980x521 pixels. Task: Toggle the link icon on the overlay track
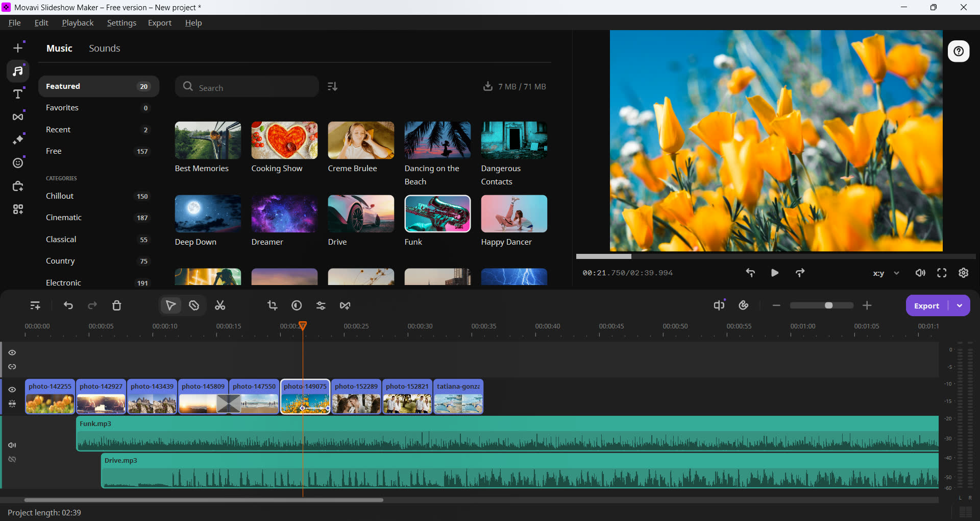click(12, 367)
